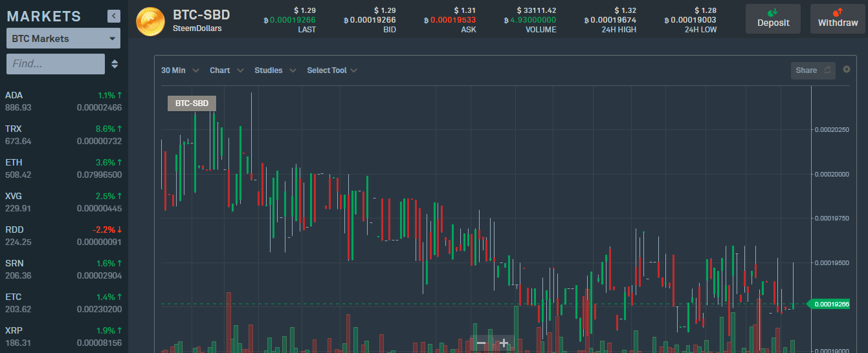Collapse the Markets sidebar with the arrow button

coord(114,16)
